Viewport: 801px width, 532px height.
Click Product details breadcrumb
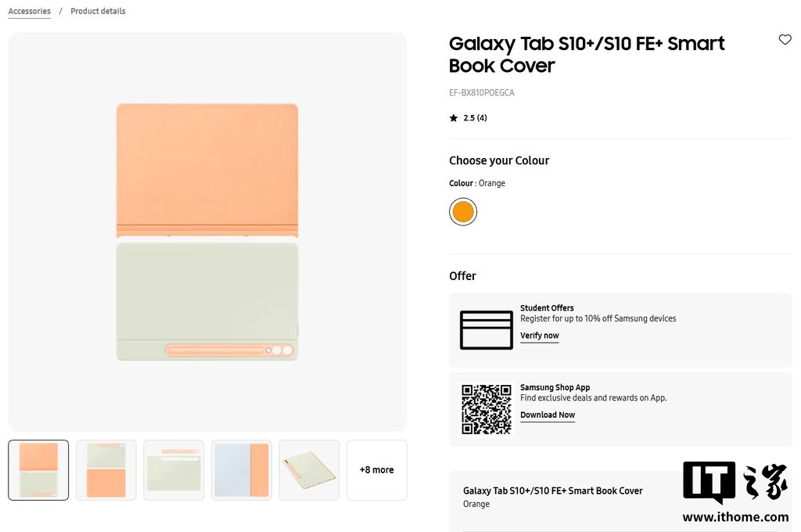tap(98, 11)
